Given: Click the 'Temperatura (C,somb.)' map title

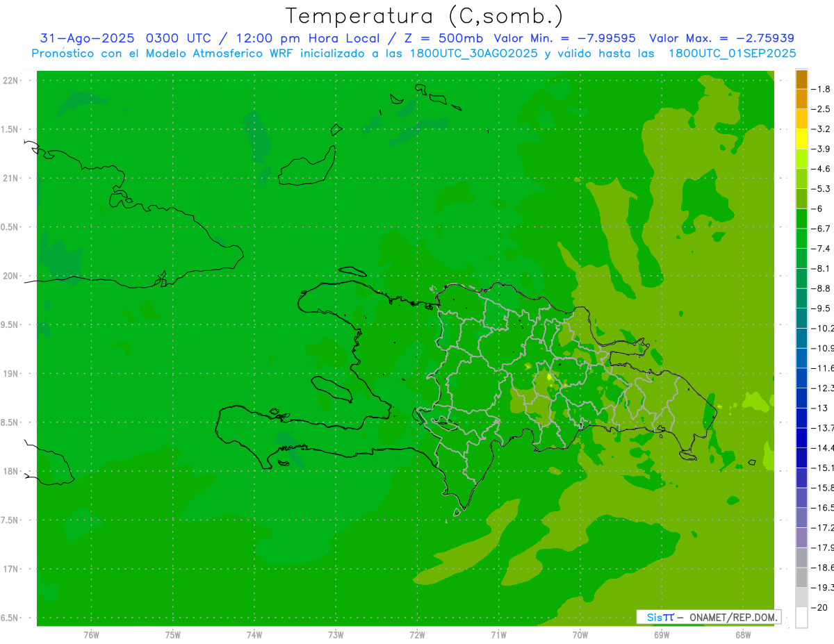Looking at the screenshot, I should (425, 16).
